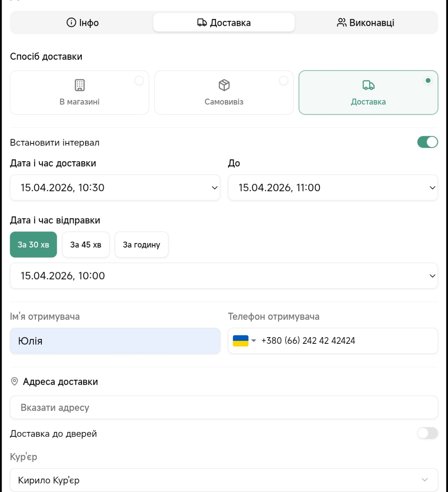Open the delivery start 15.04.2026, 10:30 dropdown

pos(115,188)
